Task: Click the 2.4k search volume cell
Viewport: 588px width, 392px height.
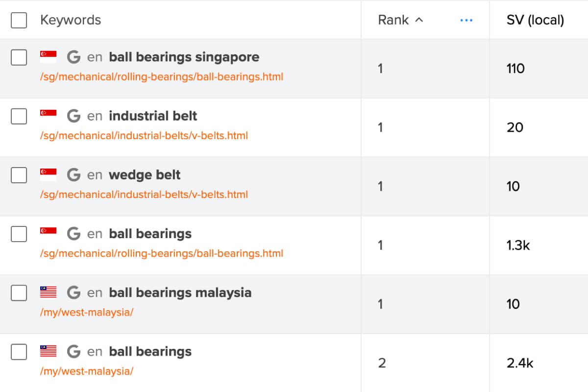Action: click(x=520, y=363)
